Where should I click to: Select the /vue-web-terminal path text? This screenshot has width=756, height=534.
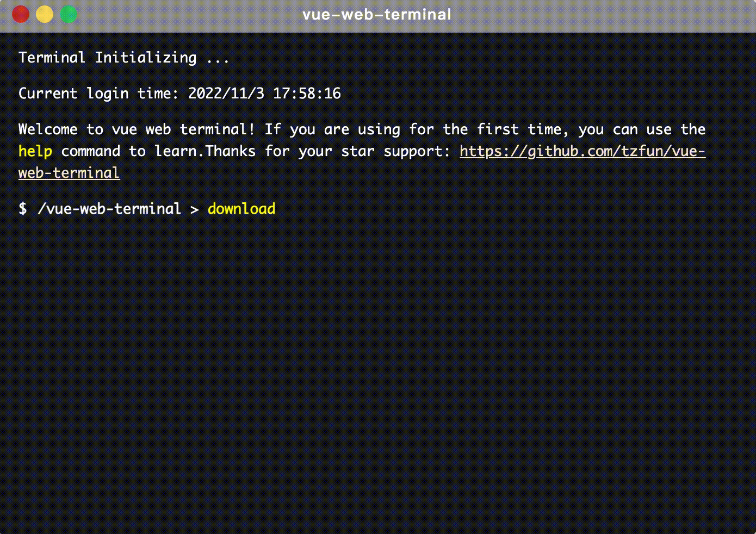click(109, 209)
